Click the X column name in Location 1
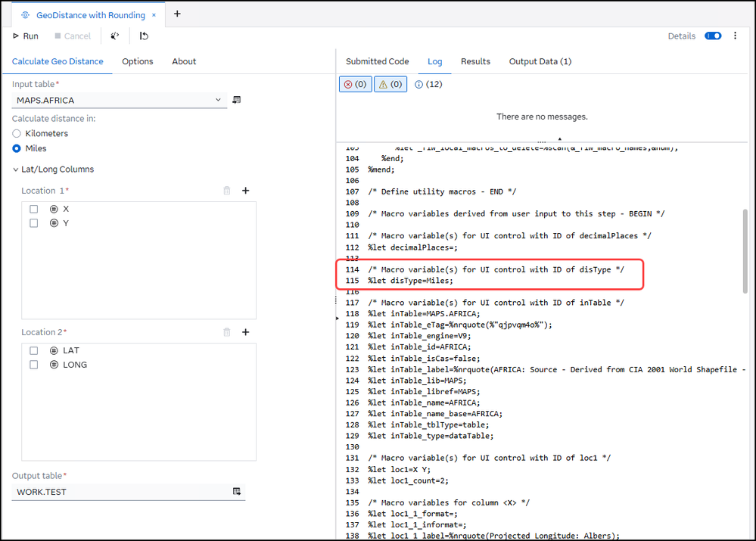756x541 pixels. (66, 210)
